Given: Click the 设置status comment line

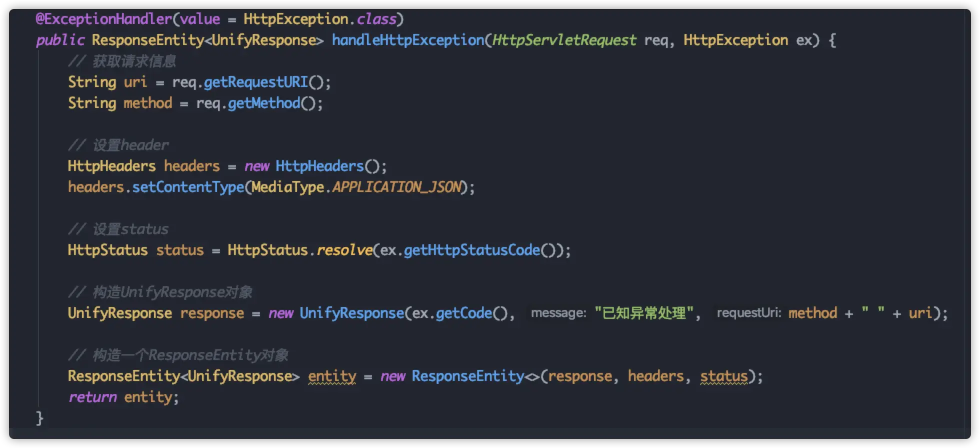Looking at the screenshot, I should 118,229.
